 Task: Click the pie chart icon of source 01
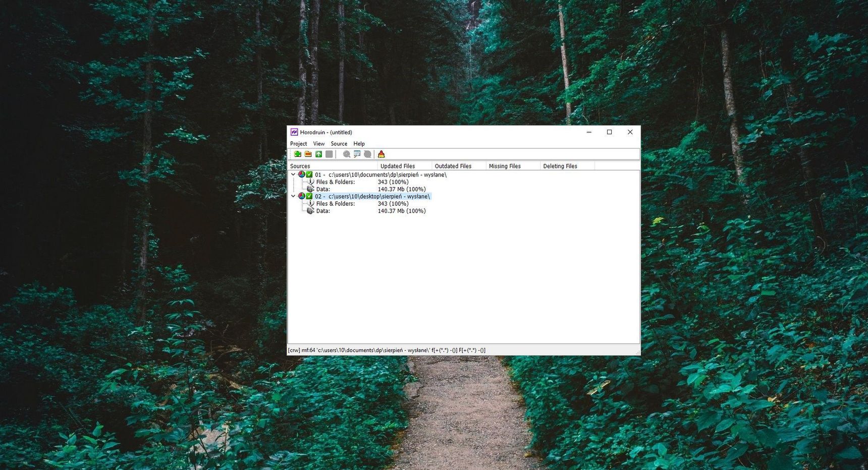(302, 174)
